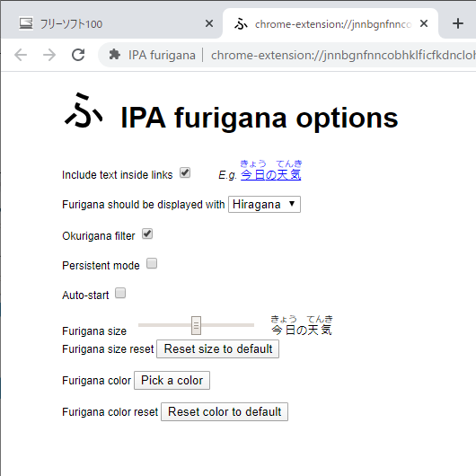Select the chrome-extension options tab

331,23
